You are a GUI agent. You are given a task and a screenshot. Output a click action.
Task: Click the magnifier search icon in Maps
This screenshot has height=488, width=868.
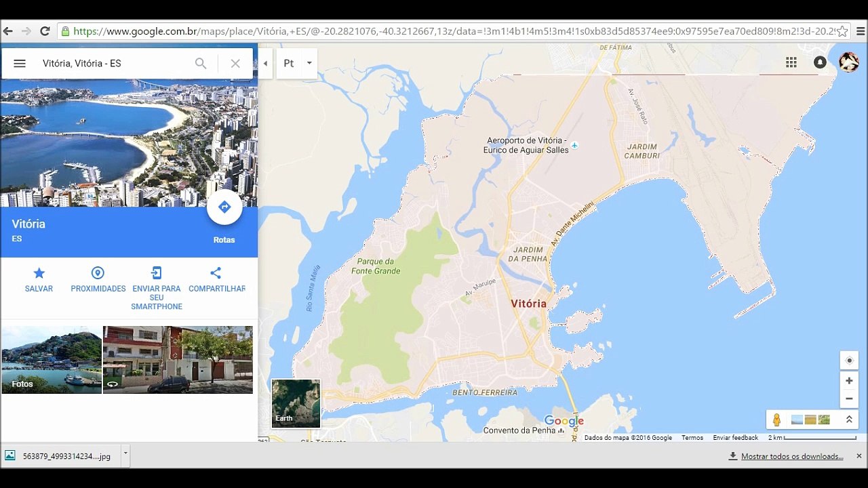coord(201,63)
